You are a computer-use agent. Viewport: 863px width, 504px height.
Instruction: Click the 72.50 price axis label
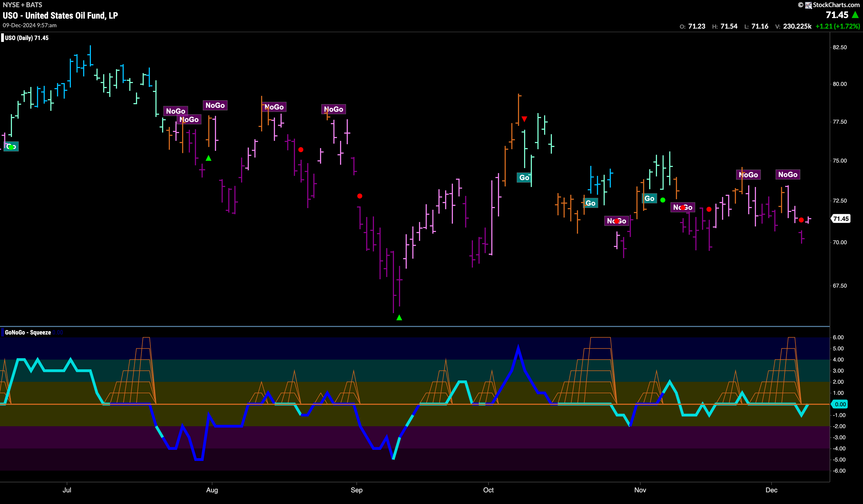[x=840, y=201]
